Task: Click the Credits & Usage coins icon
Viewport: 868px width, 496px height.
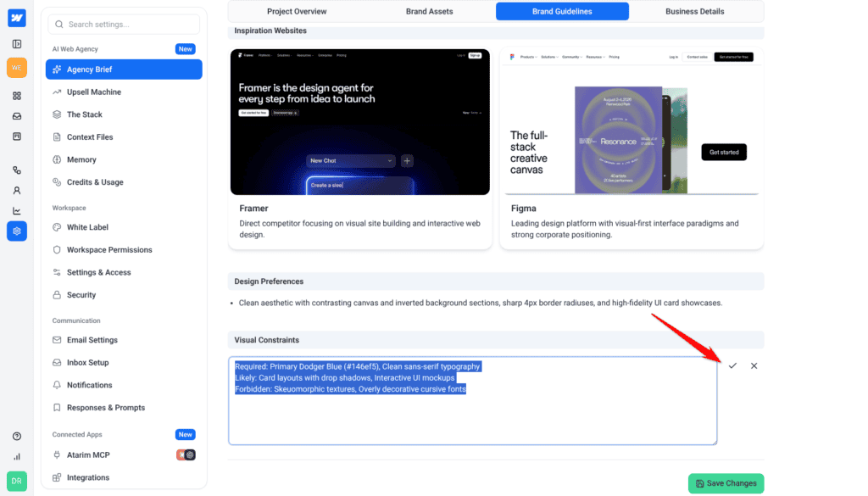Action: pyautogui.click(x=57, y=182)
